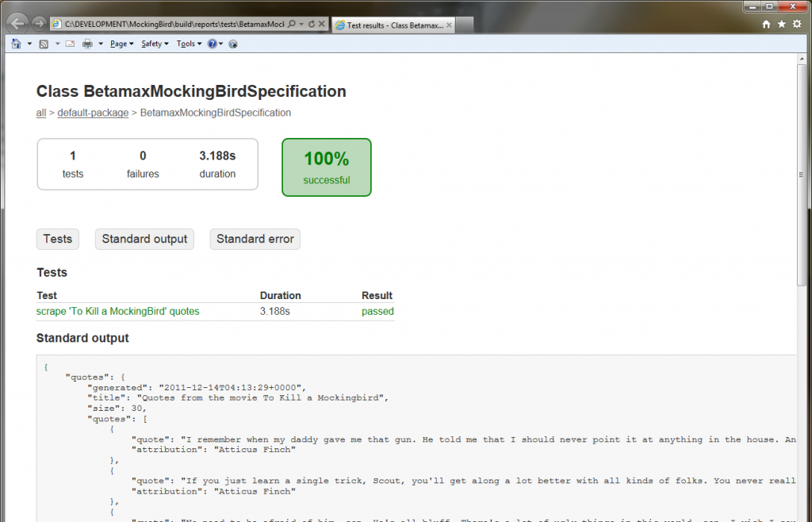Close the 'Test results - Class Betamax...' tab
Viewport: 812px width, 522px height.
449,25
